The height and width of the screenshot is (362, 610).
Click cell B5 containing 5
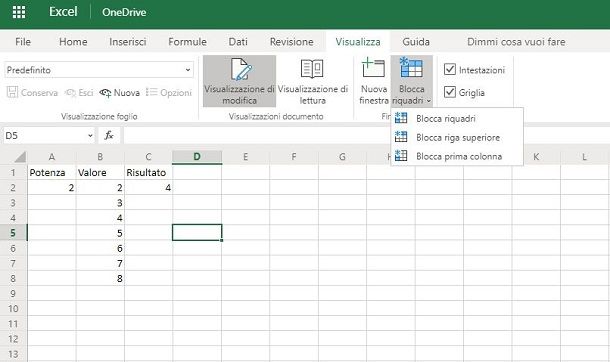(100, 233)
